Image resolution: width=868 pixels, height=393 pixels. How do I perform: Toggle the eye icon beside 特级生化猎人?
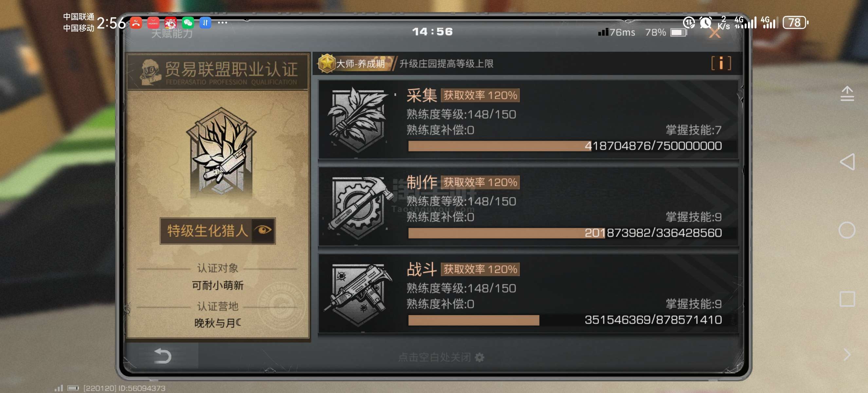pos(263,231)
